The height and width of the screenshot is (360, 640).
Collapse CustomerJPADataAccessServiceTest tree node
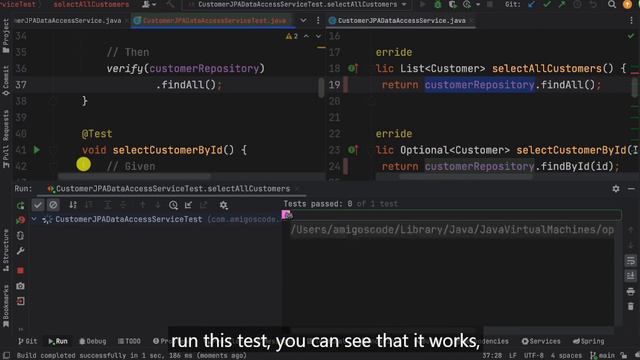pyautogui.click(x=34, y=220)
